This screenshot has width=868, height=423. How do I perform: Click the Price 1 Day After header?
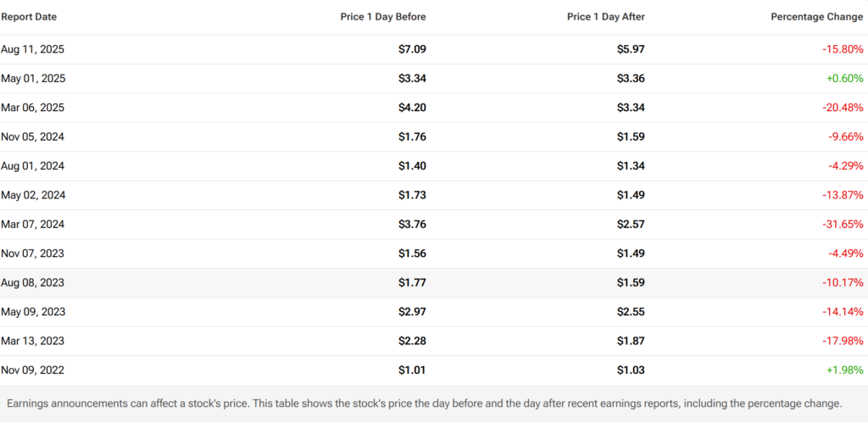click(x=606, y=16)
